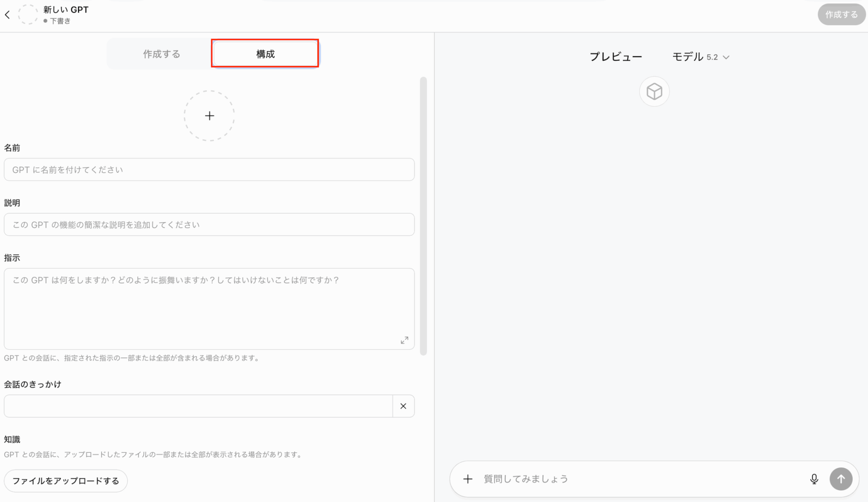This screenshot has height=502, width=868.
Task: Click the left panel vertical scrollbar
Action: coord(423,215)
